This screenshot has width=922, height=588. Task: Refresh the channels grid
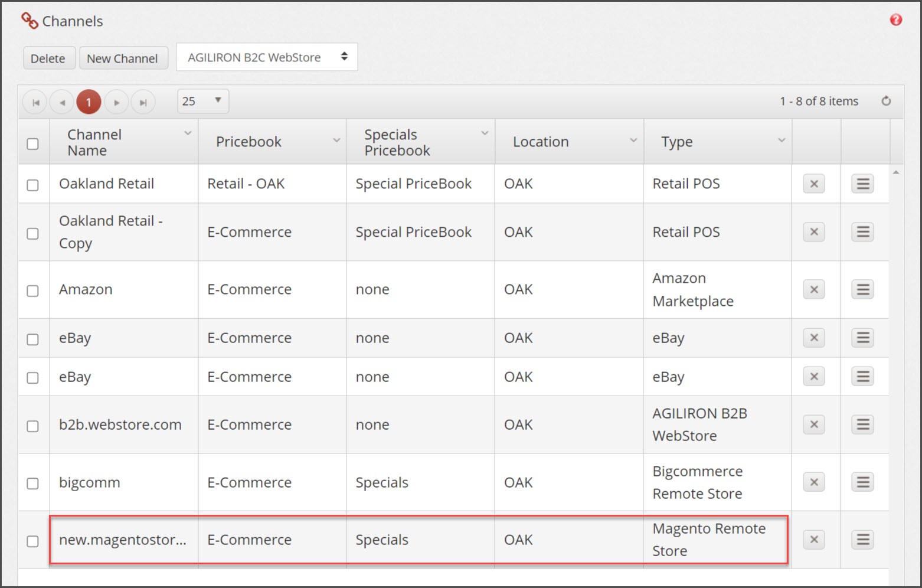point(886,101)
